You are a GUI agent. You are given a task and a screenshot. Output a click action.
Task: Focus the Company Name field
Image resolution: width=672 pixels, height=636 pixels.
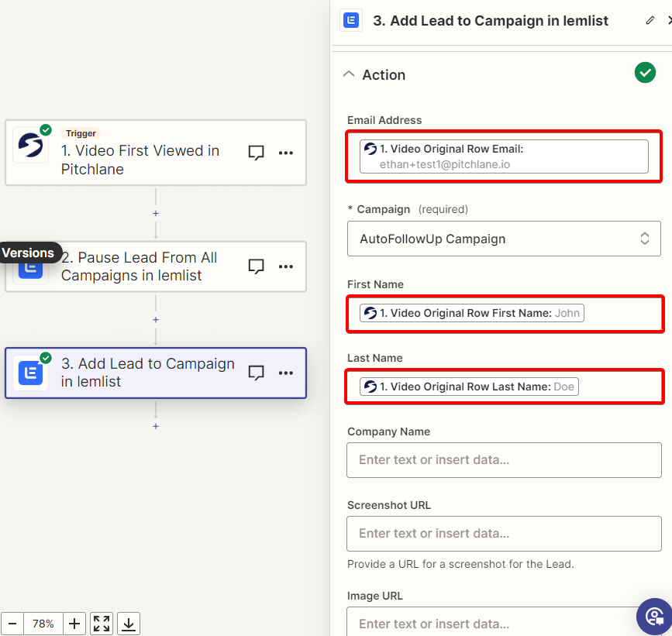(x=504, y=460)
